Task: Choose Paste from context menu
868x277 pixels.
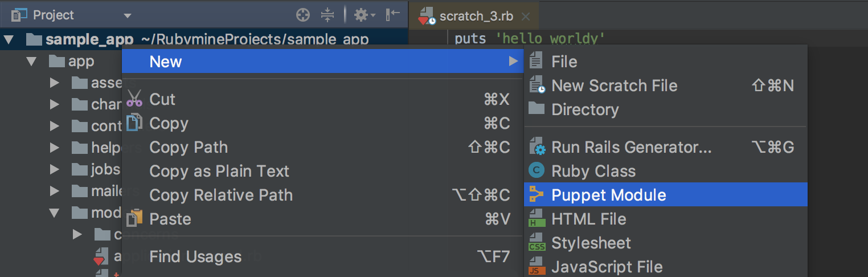Action: point(323,219)
